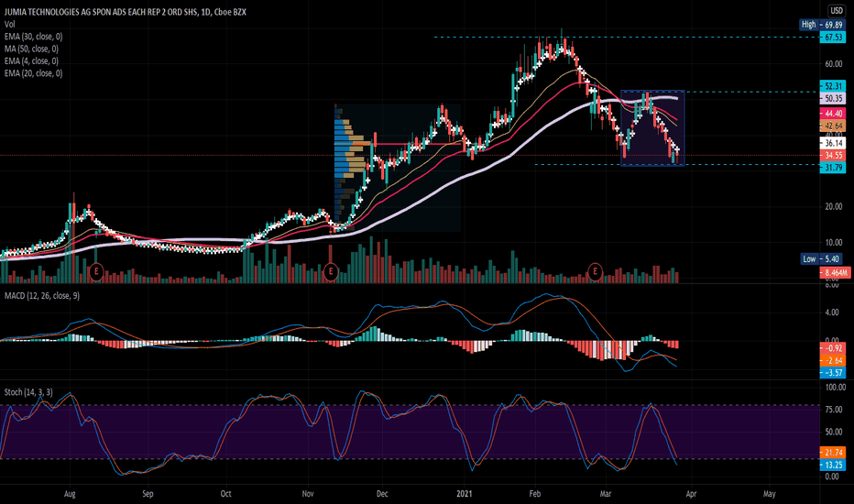Click the 50.35 MA value label

click(833, 99)
